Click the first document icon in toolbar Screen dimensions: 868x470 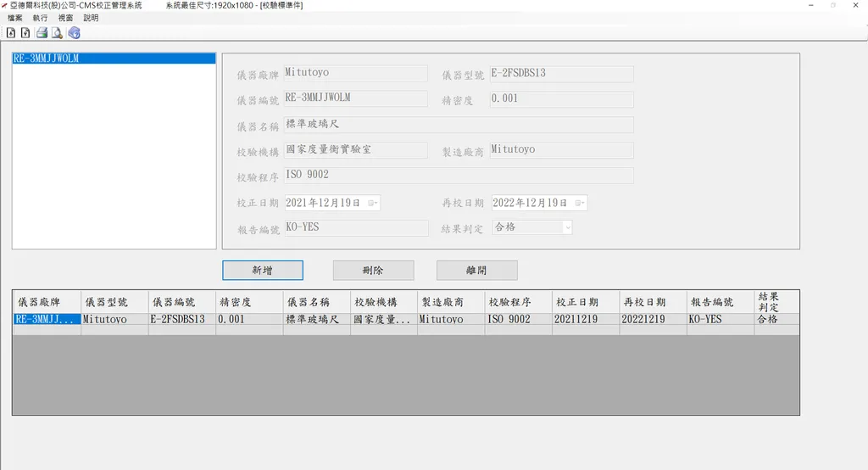coord(11,33)
